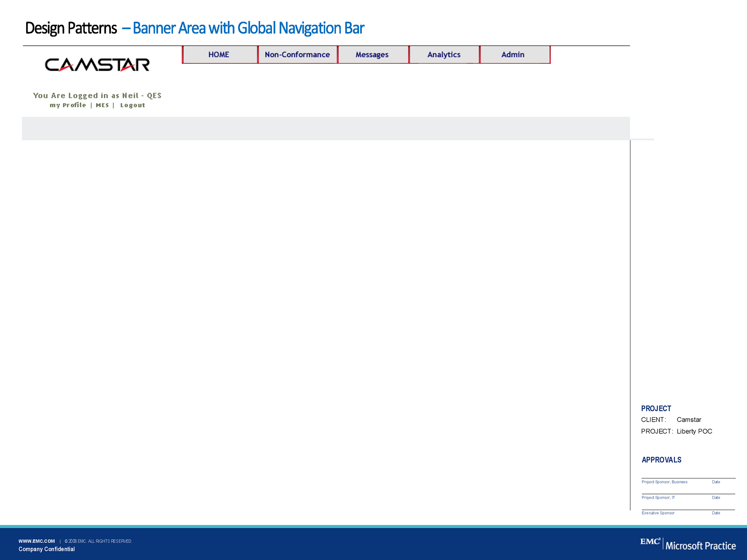Open the HOME navigation tab
This screenshot has height=560, width=747.
[x=219, y=55]
